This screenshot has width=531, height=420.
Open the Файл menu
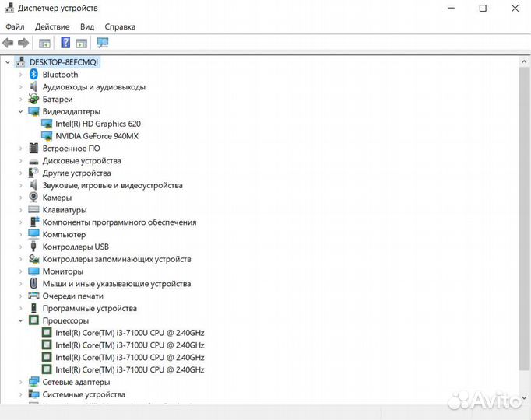(15, 26)
